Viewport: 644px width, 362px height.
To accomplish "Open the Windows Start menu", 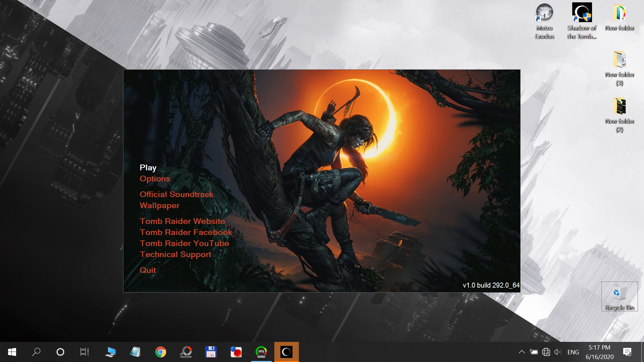I will 12,352.
